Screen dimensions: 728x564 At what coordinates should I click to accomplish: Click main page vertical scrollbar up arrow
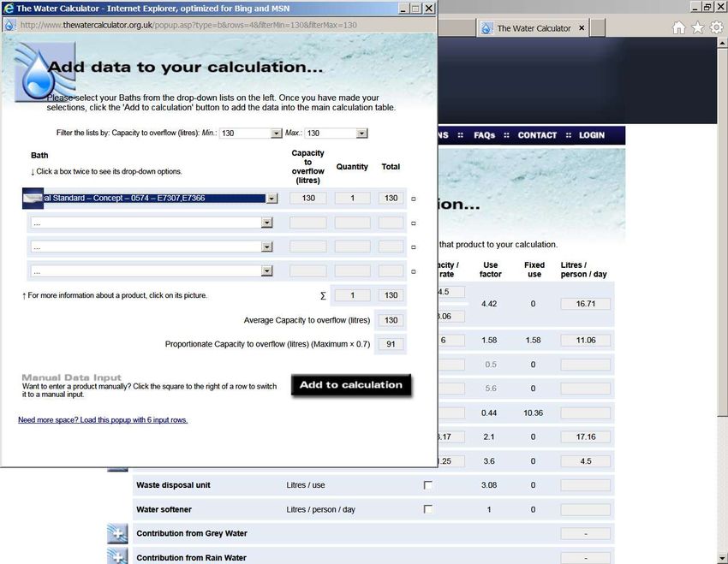[722, 43]
